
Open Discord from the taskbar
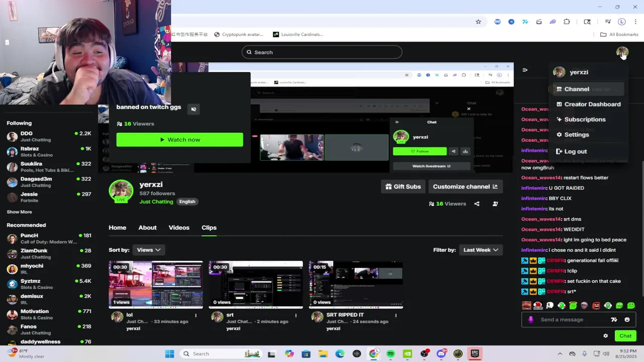click(441, 354)
